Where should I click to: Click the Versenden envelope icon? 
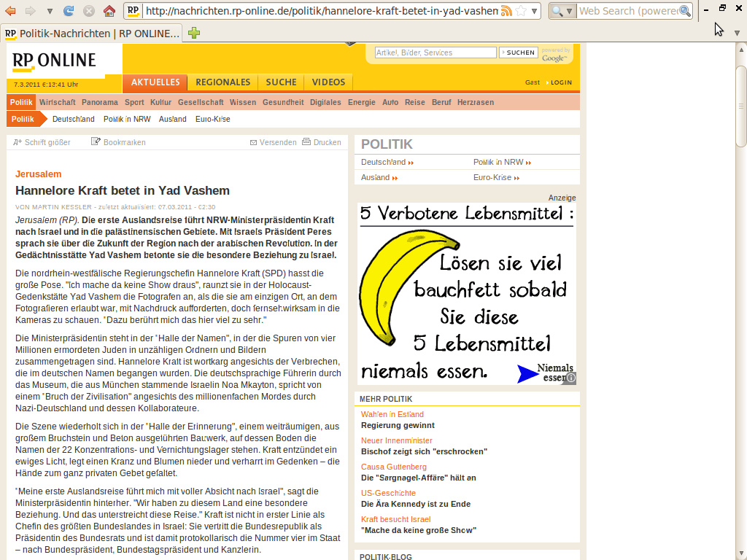[253, 142]
